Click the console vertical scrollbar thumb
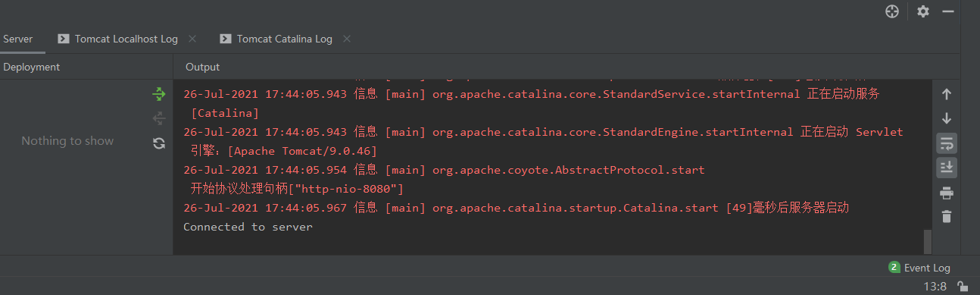Screen dimensions: 980x295 (x=928, y=242)
